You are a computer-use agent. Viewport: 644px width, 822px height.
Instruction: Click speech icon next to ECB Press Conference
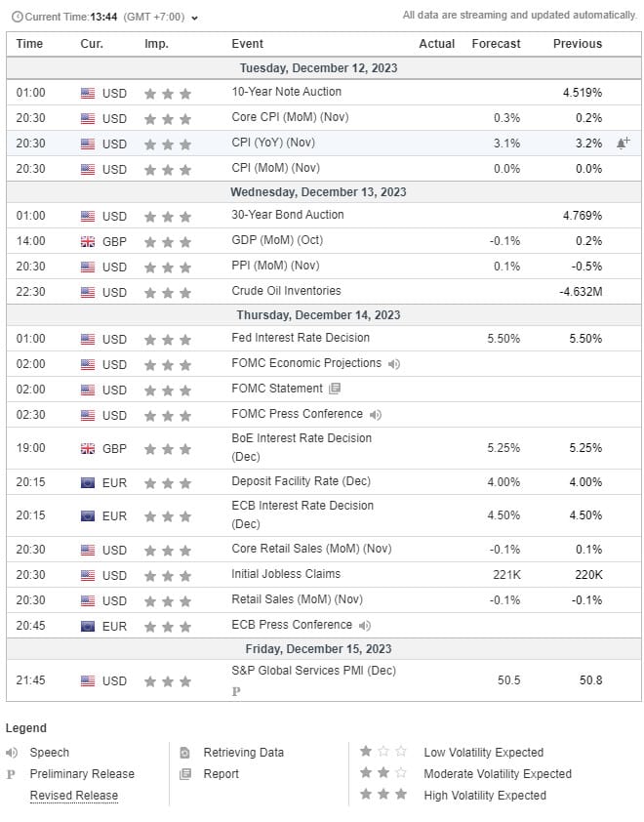(365, 626)
